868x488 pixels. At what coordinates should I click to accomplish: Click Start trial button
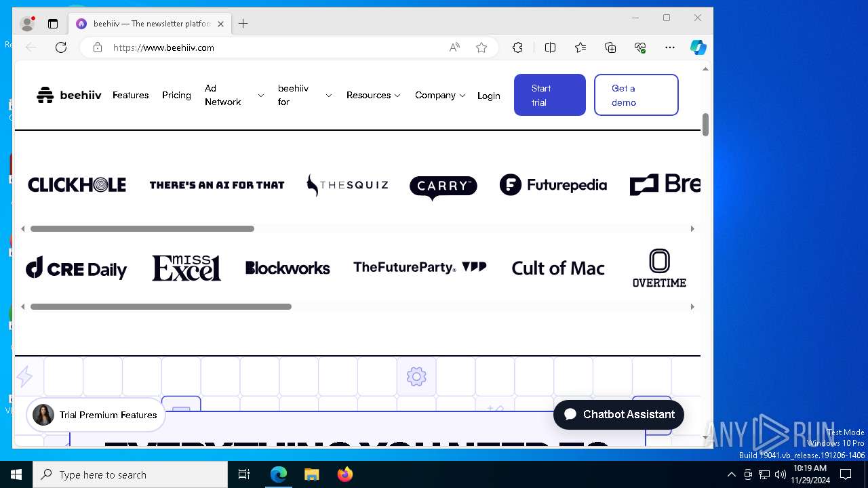tap(550, 95)
